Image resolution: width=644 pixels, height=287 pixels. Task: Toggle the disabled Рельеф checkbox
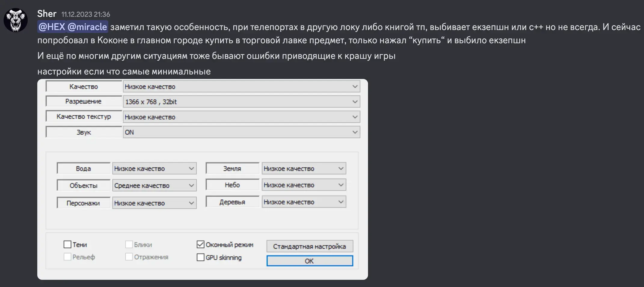67,257
